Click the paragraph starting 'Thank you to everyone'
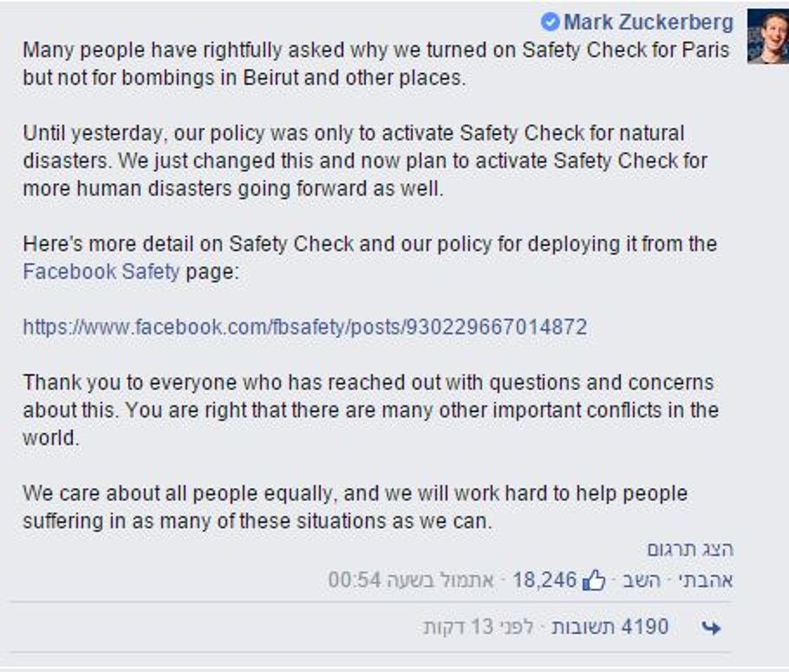The width and height of the screenshot is (789, 672). coord(370,410)
